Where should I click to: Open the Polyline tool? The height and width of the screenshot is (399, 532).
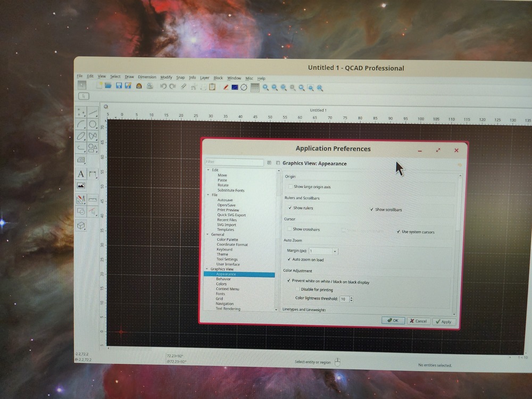(80, 147)
